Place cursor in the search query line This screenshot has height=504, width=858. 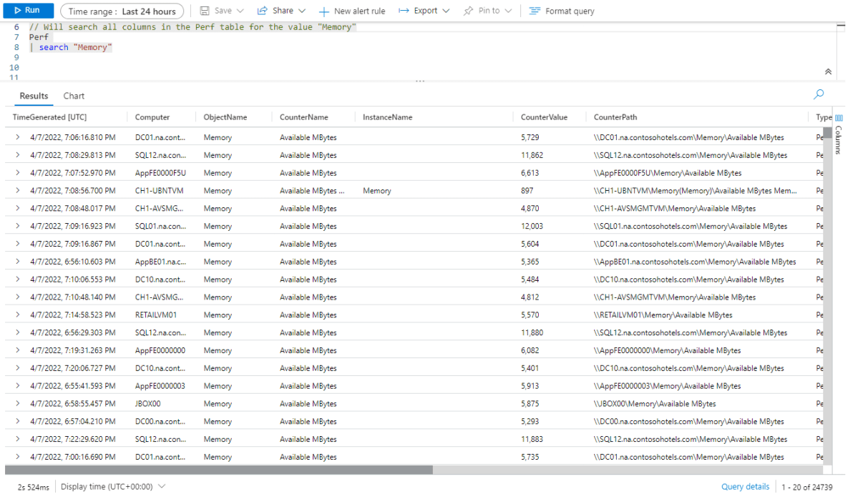coord(72,46)
